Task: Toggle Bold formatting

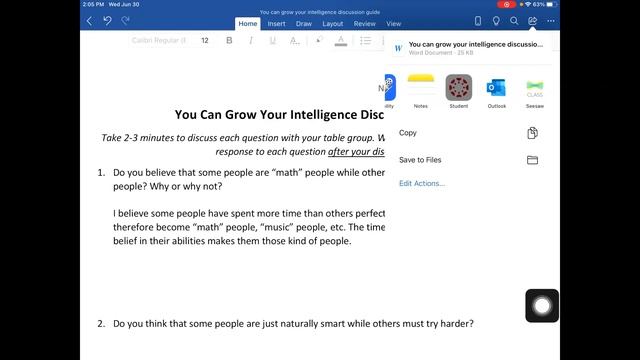Action: point(229,40)
